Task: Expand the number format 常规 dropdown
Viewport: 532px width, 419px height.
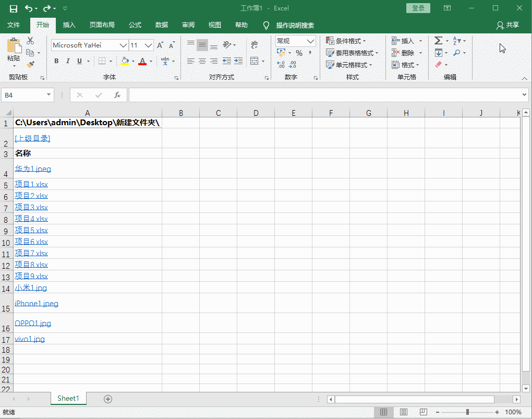Action: (x=311, y=41)
